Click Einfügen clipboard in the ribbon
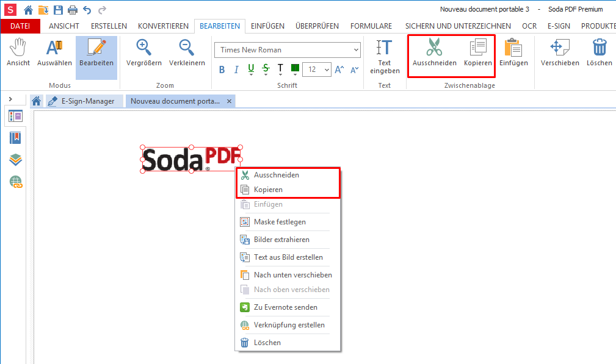Viewport: 616px width, 364px height. [513, 52]
